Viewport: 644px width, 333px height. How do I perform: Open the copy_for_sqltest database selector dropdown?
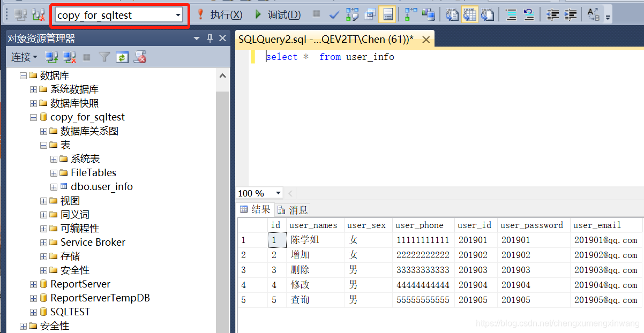[x=179, y=14]
